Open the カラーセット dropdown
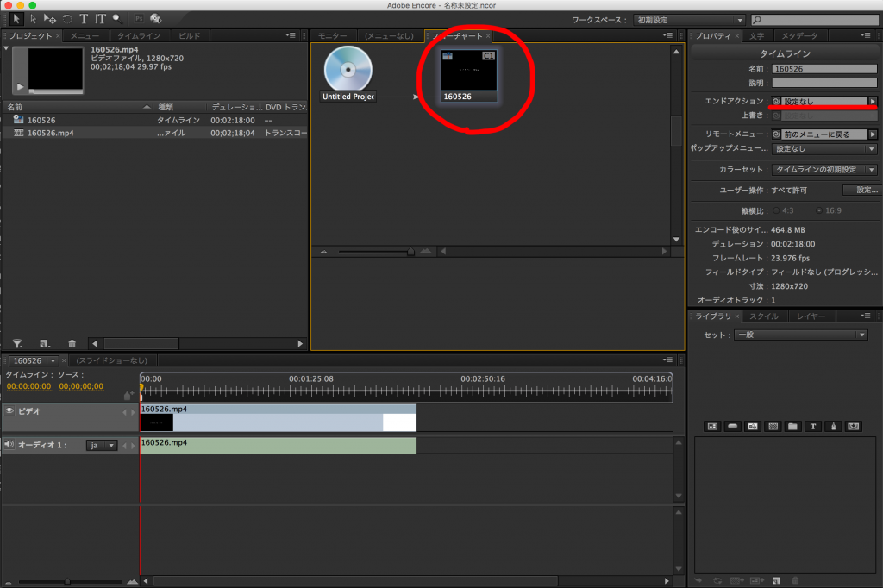 tap(824, 170)
